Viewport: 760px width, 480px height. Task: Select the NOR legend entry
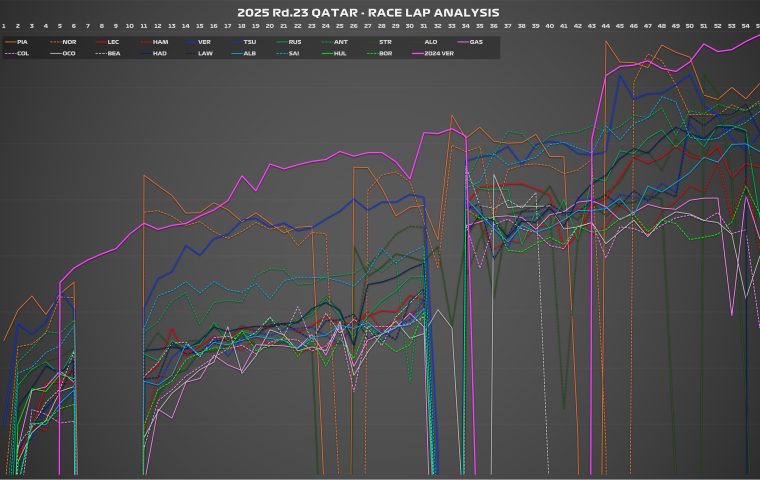tap(68, 42)
